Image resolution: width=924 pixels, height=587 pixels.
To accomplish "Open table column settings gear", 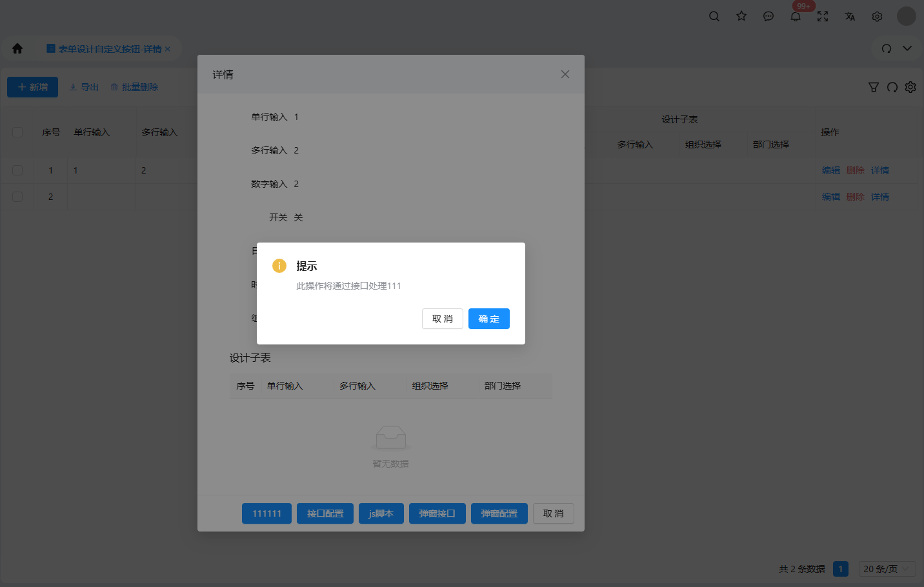I will [x=910, y=87].
